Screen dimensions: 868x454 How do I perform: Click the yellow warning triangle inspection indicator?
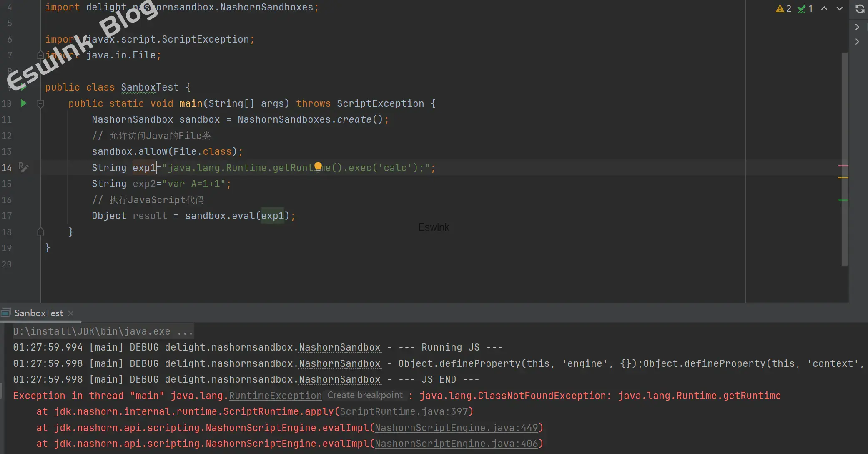coord(780,8)
